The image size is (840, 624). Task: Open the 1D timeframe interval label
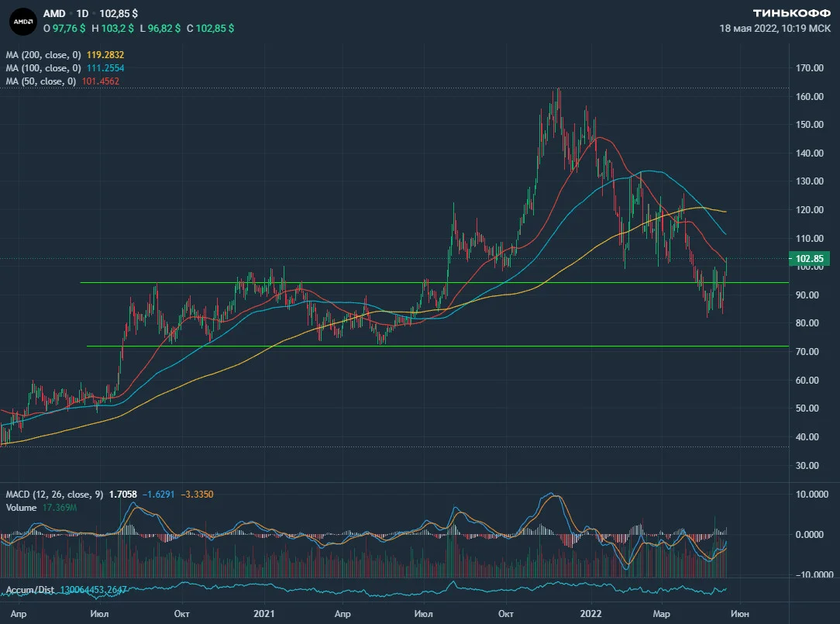[x=82, y=13]
